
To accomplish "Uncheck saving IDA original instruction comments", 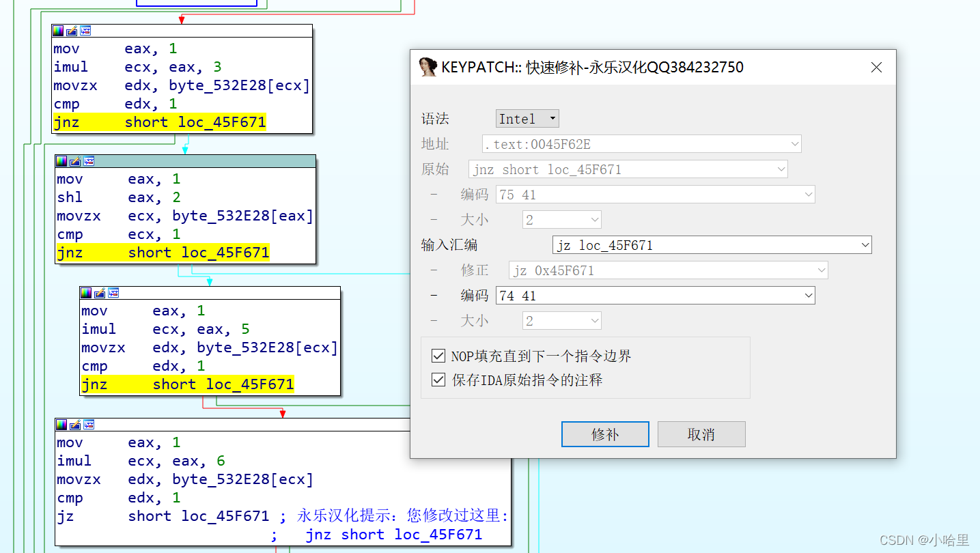I will pyautogui.click(x=438, y=380).
